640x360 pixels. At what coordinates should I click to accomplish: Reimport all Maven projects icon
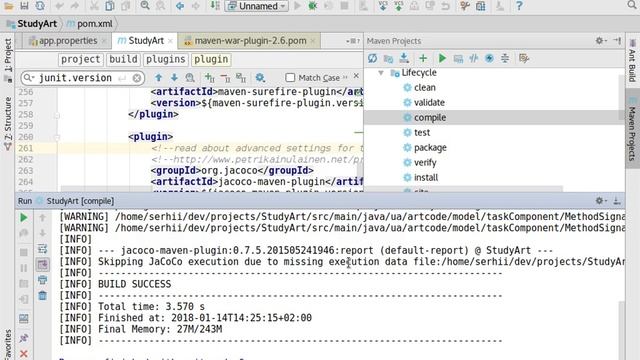click(x=372, y=58)
